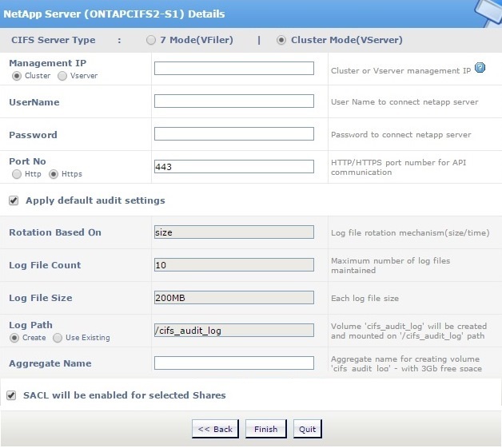Click the Log File Size field
Screen dimensions: 502x448
[x=234, y=297]
